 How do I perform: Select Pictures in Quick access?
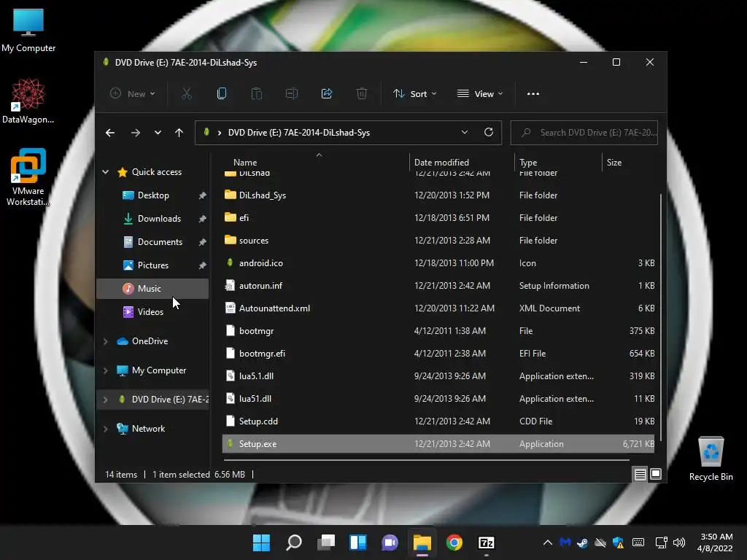(152, 265)
